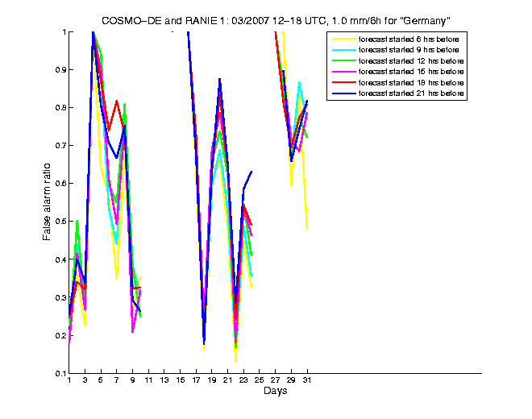Click x-axis day tick label '21'
Image resolution: width=532 pixels, height=419 pixels.
coord(227,380)
